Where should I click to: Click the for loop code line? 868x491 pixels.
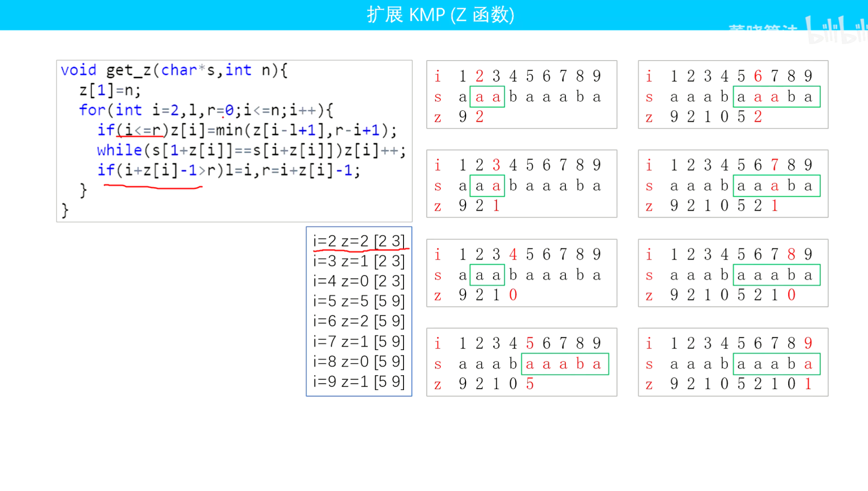click(206, 110)
